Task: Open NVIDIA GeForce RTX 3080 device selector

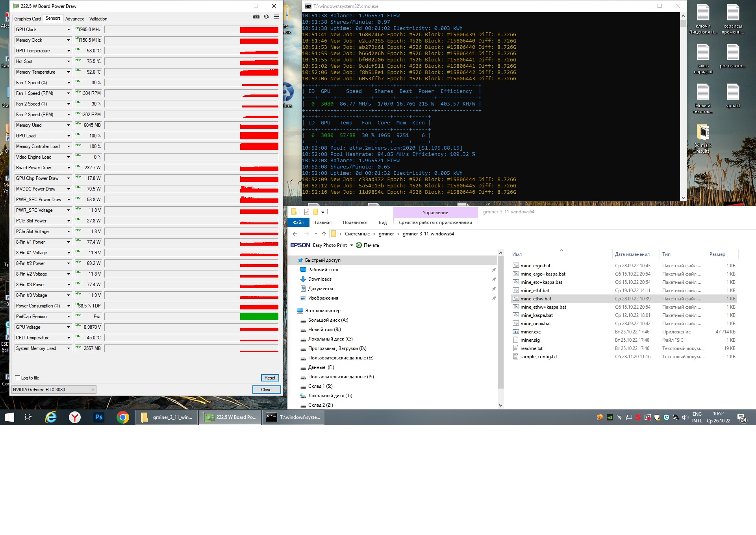Action: [x=54, y=390]
